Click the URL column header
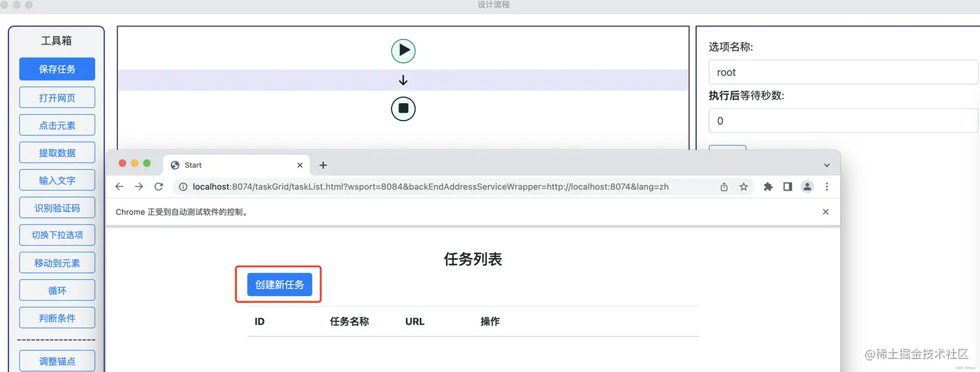The height and width of the screenshot is (372, 980). click(x=415, y=321)
